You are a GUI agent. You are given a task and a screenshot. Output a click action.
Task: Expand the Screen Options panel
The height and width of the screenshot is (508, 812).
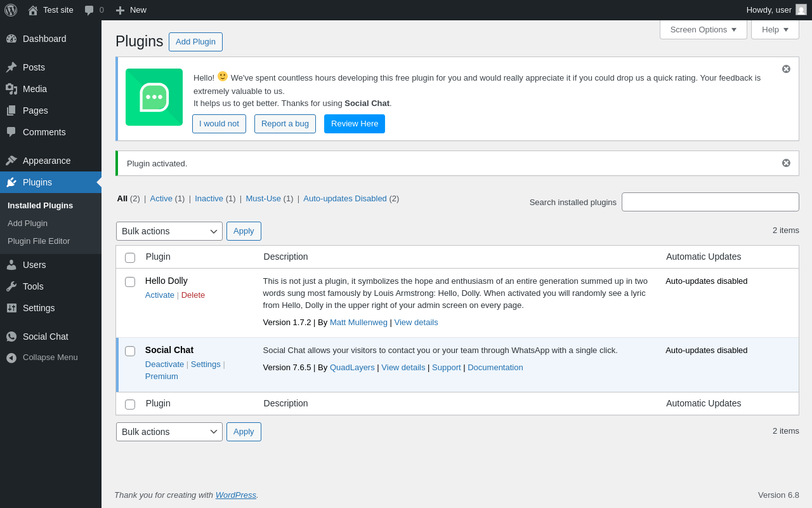coord(703,29)
